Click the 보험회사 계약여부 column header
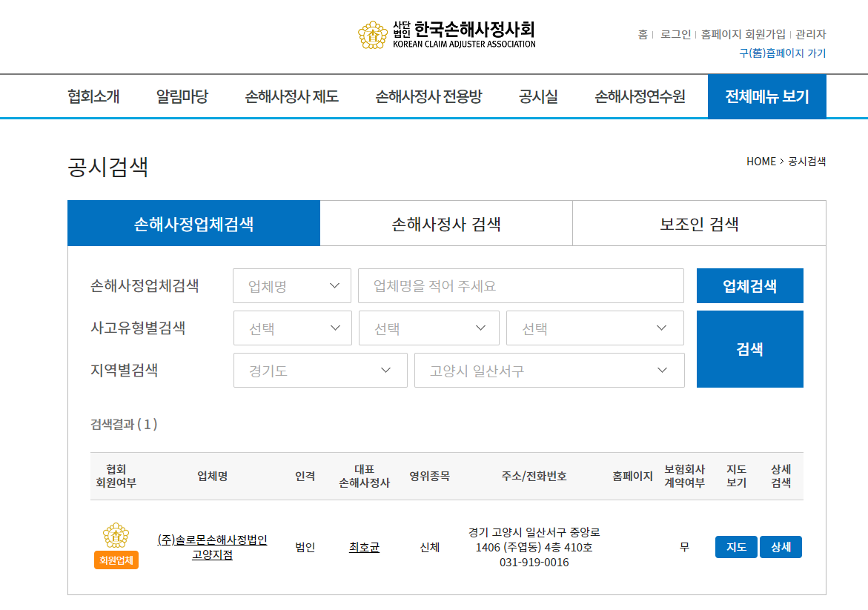Image resolution: width=868 pixels, height=610 pixels. [685, 476]
